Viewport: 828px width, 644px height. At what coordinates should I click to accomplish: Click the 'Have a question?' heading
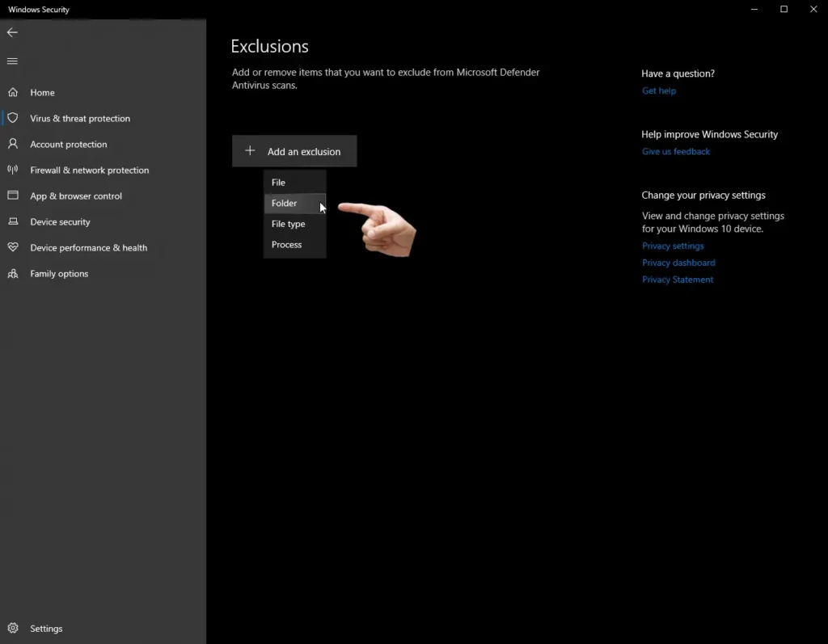[678, 74]
